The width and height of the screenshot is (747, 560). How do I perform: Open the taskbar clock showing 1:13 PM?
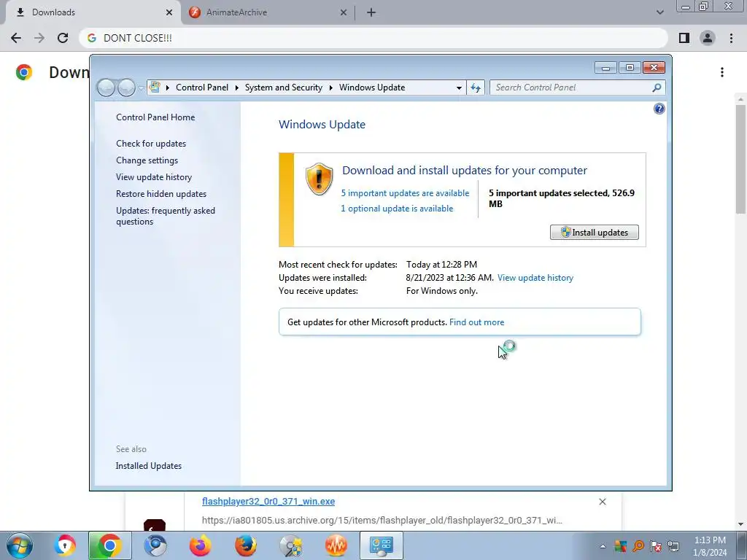710,546
